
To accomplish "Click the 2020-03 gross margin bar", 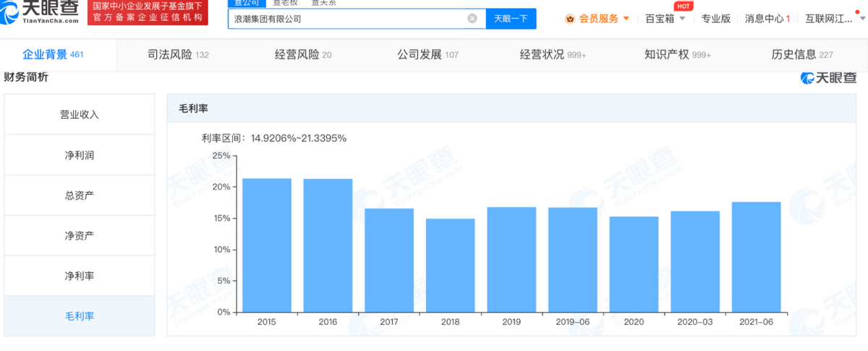I will (695, 262).
